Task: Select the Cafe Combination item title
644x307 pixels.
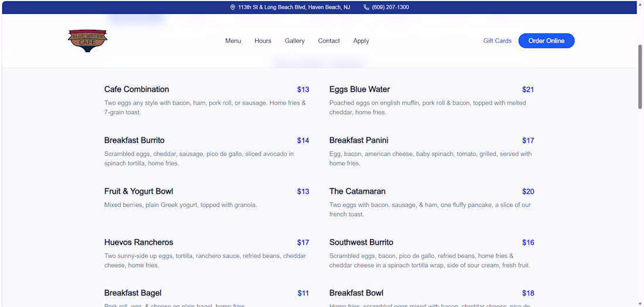Action: point(136,89)
